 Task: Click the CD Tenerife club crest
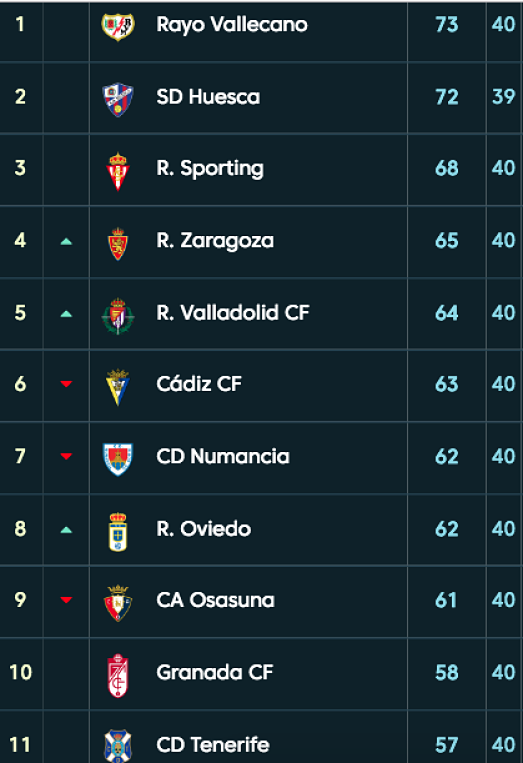click(118, 745)
